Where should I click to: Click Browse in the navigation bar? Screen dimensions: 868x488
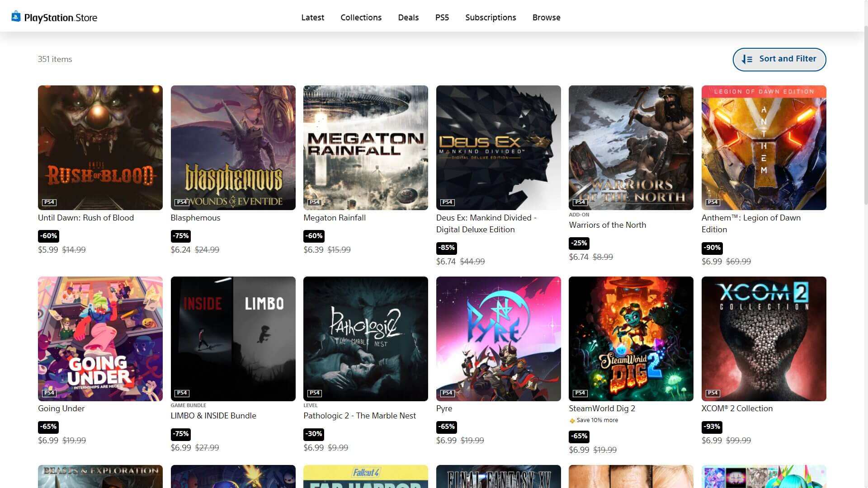[x=546, y=18]
